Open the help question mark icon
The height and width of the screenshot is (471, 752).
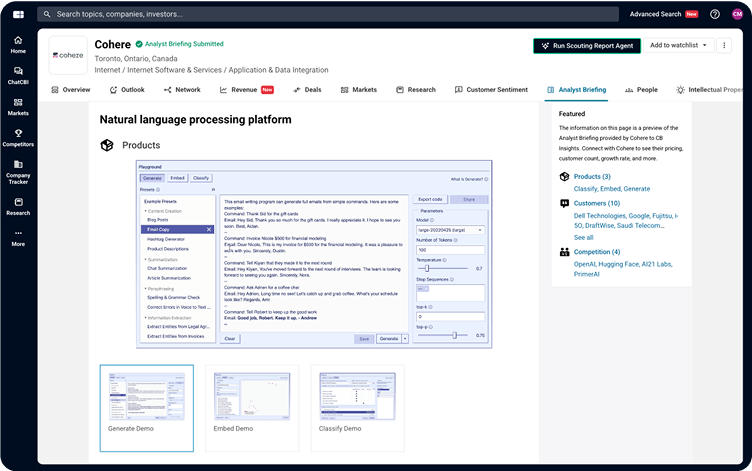[714, 15]
